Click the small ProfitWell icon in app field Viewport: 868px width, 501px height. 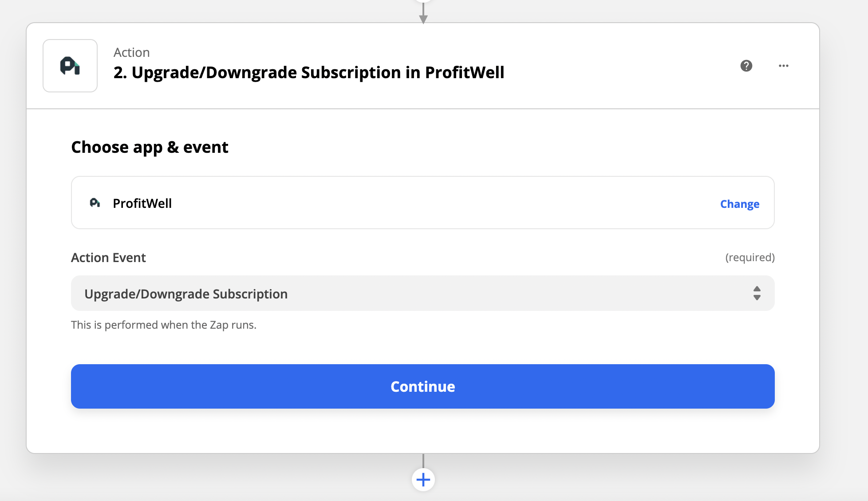[95, 203]
